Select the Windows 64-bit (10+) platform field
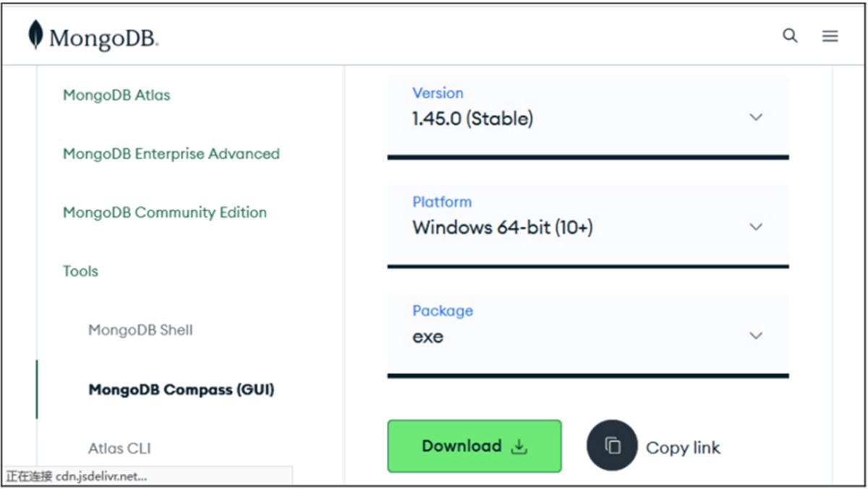The height and width of the screenshot is (489, 868). pyautogui.click(x=588, y=226)
